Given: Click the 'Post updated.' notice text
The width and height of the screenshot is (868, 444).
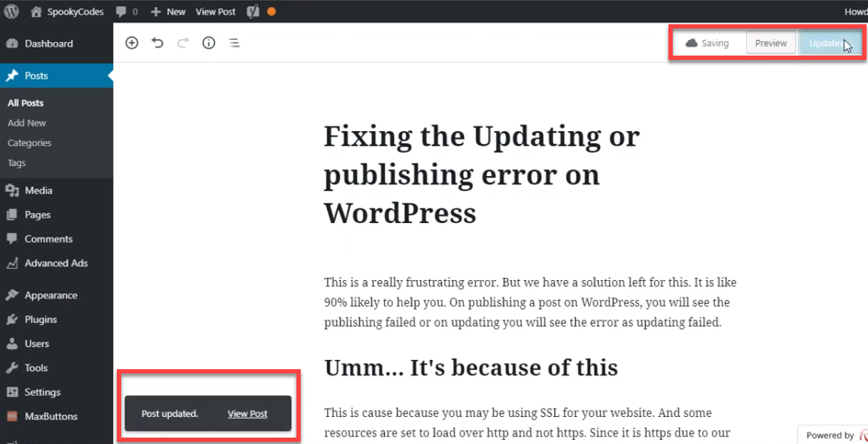Looking at the screenshot, I should tap(170, 413).
